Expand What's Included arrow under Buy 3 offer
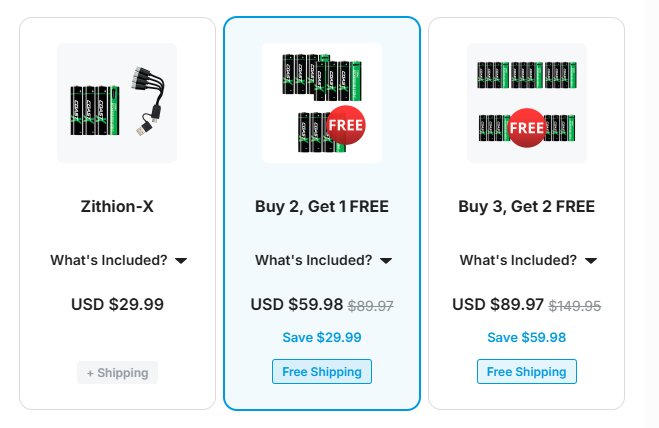Screen dimensions: 659x428 (591, 261)
